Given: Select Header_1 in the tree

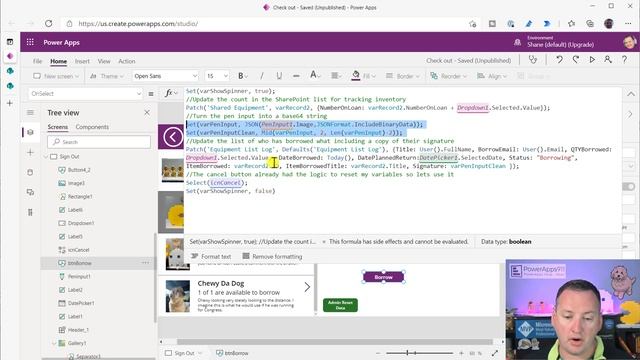Looking at the screenshot, I should click(x=78, y=329).
